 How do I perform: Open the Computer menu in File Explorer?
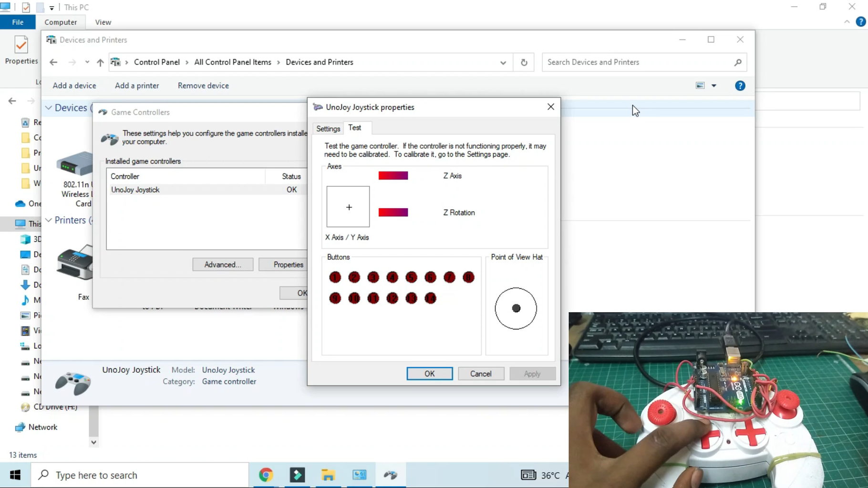[62, 22]
